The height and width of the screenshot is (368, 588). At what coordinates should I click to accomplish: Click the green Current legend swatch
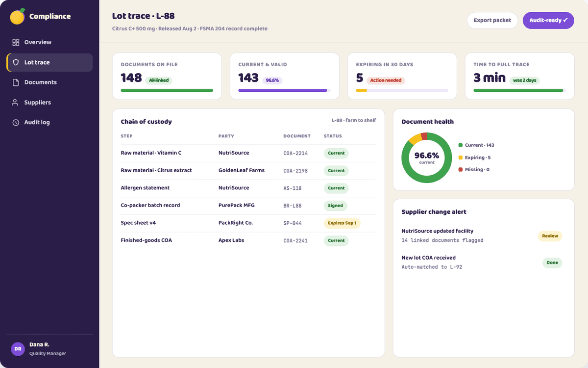click(x=461, y=145)
